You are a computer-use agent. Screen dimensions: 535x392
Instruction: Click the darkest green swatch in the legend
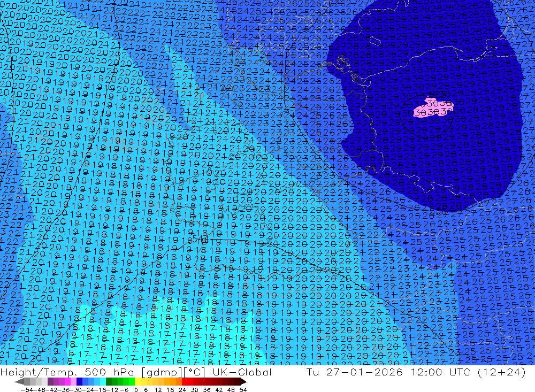click(x=109, y=381)
